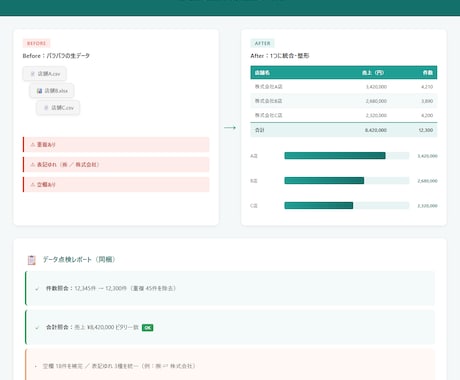Click the checkmark beside 合計照合
The height and width of the screenshot is (380, 460).
tap(37, 328)
